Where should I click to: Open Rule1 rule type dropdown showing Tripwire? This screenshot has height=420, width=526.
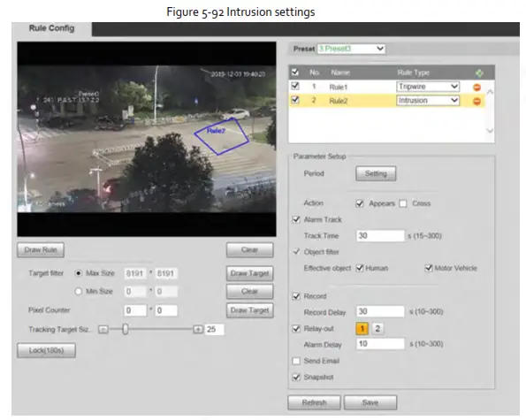coord(428,87)
